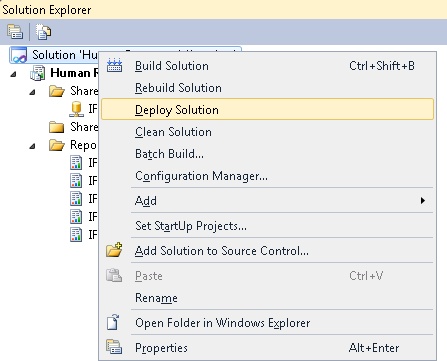Screen dimensions: 447x361
Task: Click the Properties icon in context menu
Action: [114, 347]
